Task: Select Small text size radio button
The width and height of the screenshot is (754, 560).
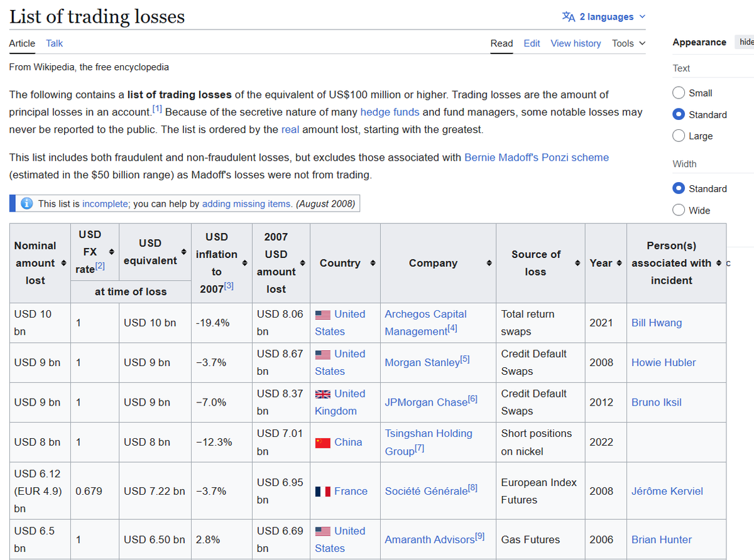Action: click(x=679, y=93)
